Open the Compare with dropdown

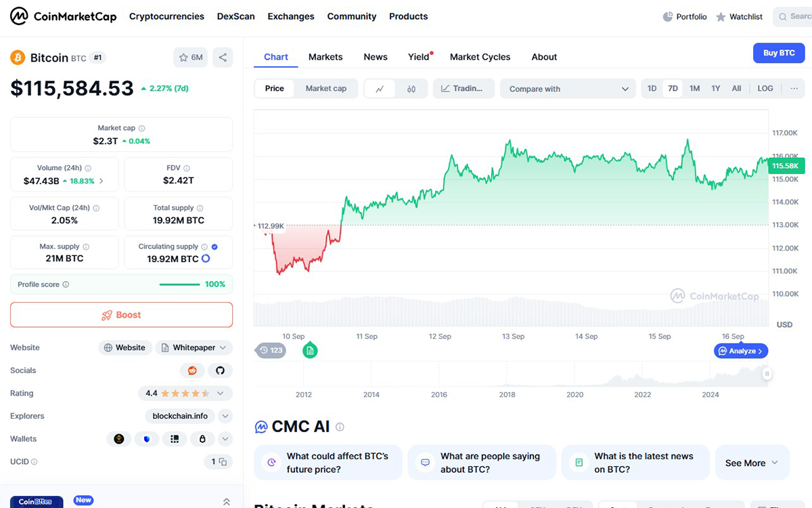[x=568, y=88]
